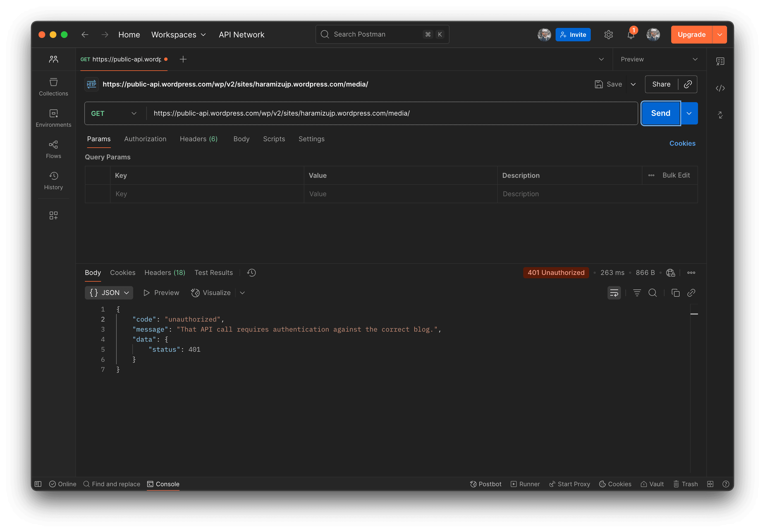765x532 pixels.
Task: Open the settings gear icon
Action: tap(608, 35)
